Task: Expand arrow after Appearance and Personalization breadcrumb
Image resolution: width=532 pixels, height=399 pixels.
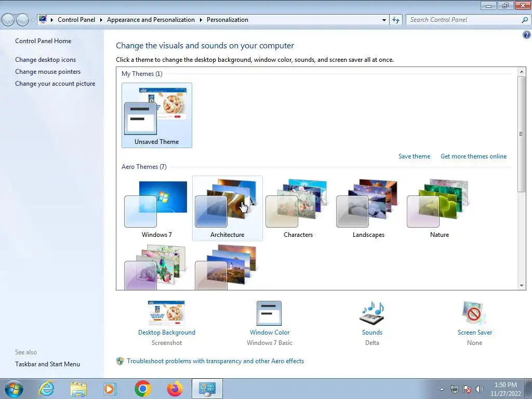Action: 201,20
